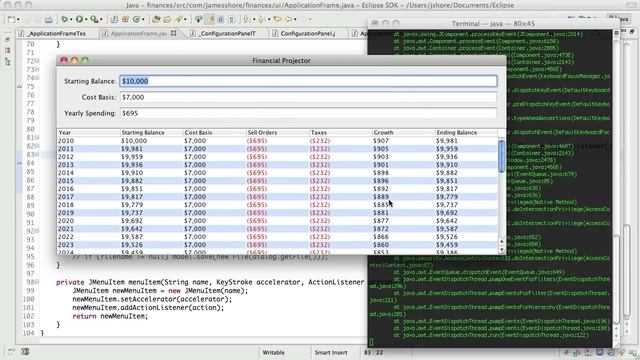Click the fast view icon at bottom left
Viewport: 640px width, 360px height.
pyautogui.click(x=11, y=351)
